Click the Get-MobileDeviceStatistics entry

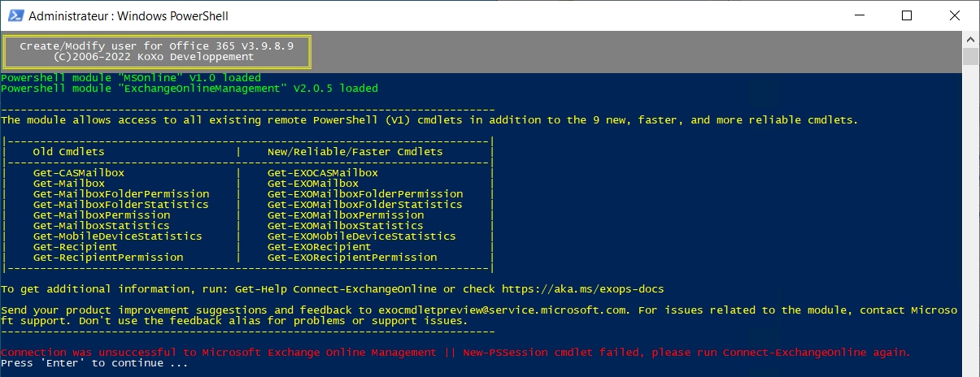pos(118,236)
